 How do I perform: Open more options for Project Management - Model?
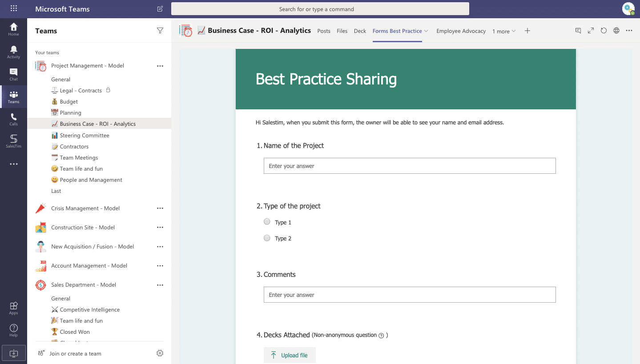coord(160,66)
